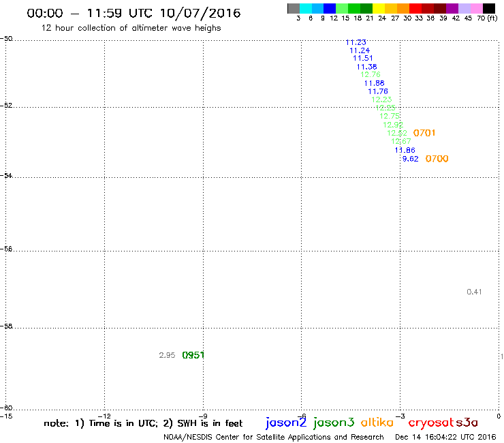The height and width of the screenshot is (443, 504).
Task: Select wave height value 12.25
Action: [x=385, y=108]
